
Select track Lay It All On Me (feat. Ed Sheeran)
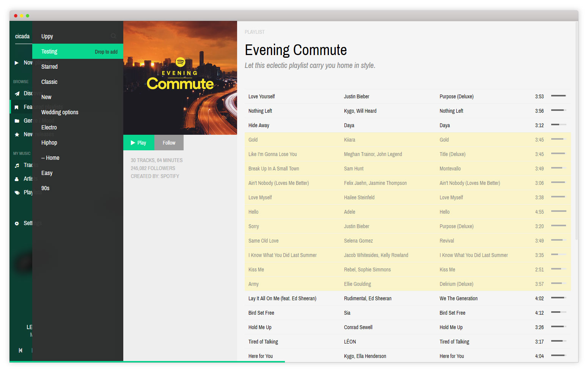point(282,298)
